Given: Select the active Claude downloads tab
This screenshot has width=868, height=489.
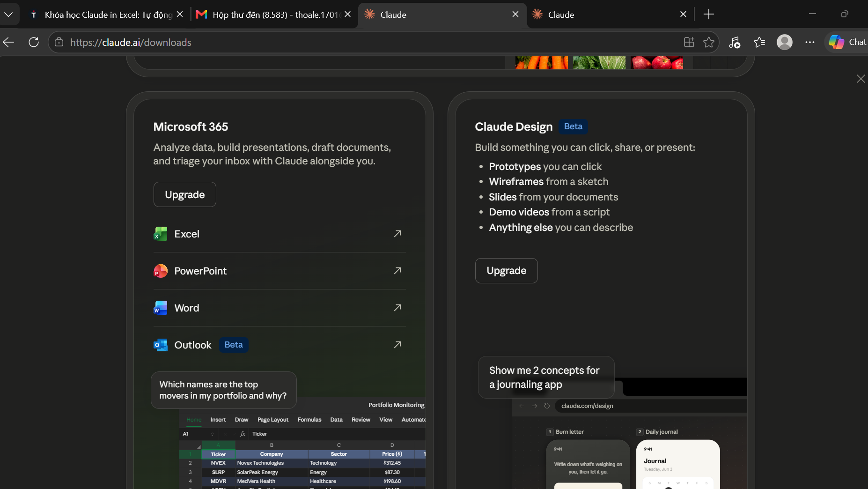Looking at the screenshot, I should point(442,15).
